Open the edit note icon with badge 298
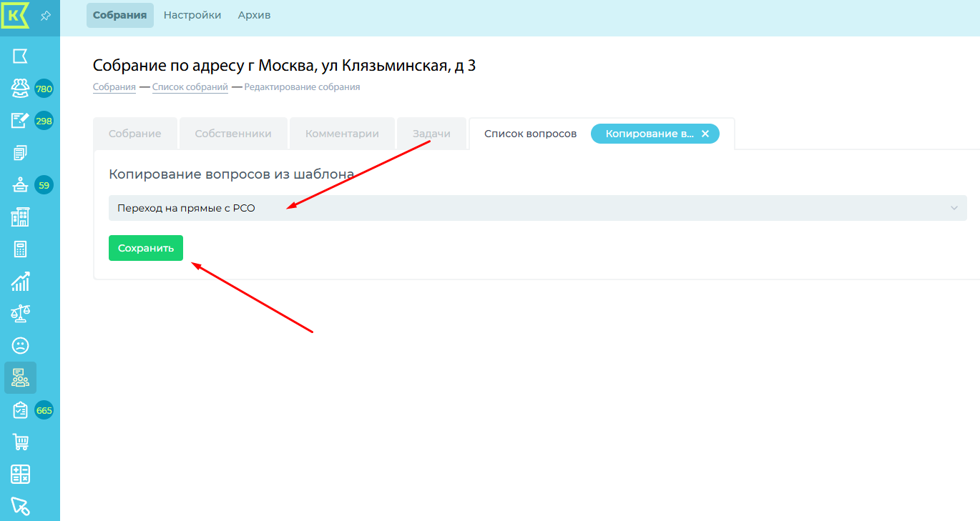The height and width of the screenshot is (521, 980). point(20,121)
